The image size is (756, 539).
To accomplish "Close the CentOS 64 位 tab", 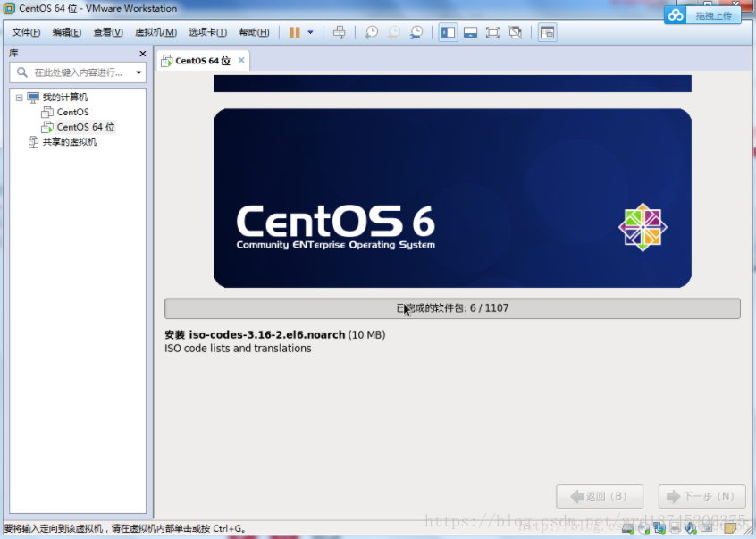I will (241, 60).
